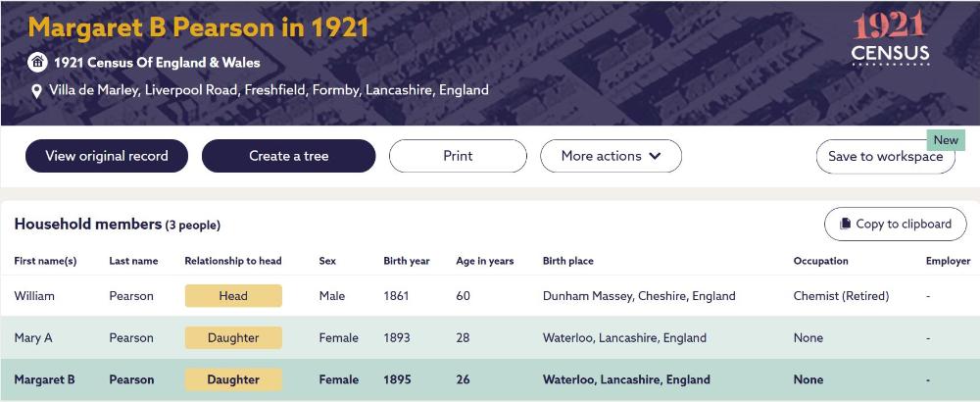Select the Margaret B Pearson row
980x402 pixels.
[490, 380]
